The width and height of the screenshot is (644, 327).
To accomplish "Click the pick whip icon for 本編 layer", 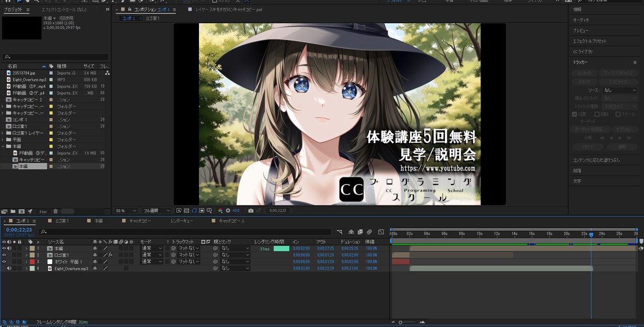I will pyautogui.click(x=215, y=248).
